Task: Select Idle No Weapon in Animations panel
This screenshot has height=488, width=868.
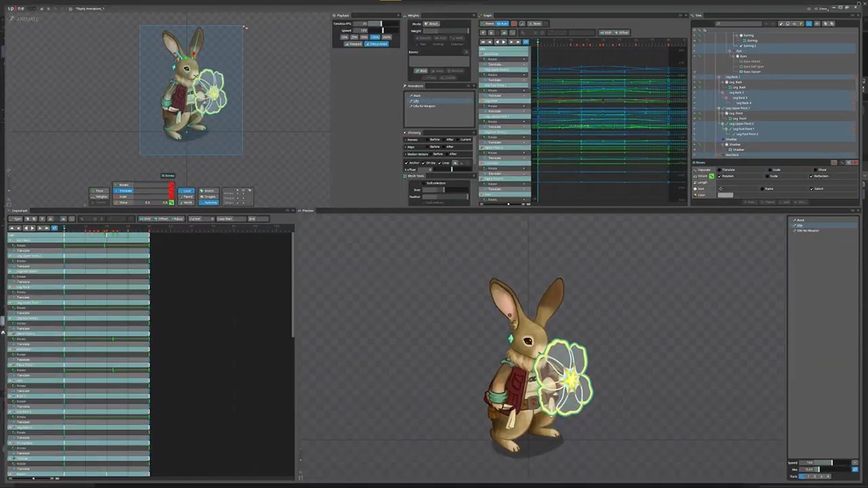Action: pos(424,106)
